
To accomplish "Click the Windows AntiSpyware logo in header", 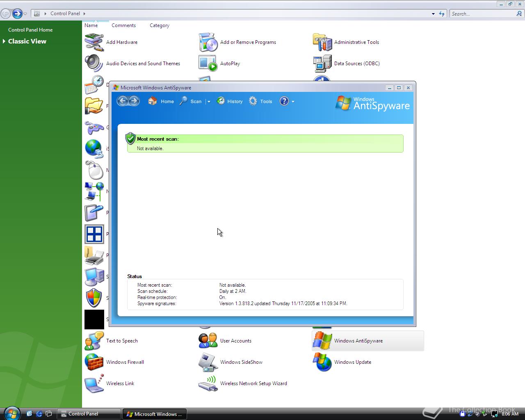I will click(x=372, y=103).
